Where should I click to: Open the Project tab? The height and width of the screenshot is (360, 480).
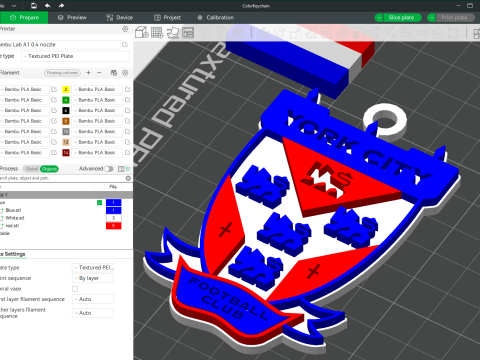click(x=167, y=18)
